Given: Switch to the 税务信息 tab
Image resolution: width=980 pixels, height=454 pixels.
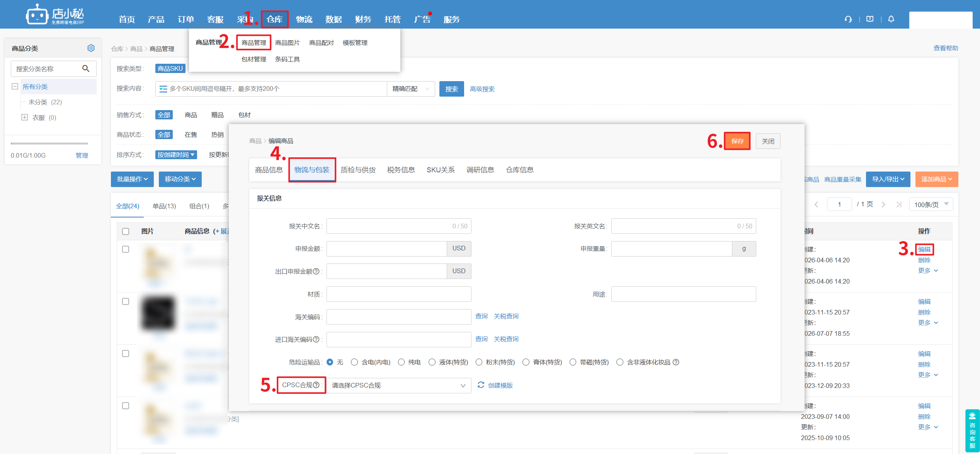Looking at the screenshot, I should pos(401,170).
